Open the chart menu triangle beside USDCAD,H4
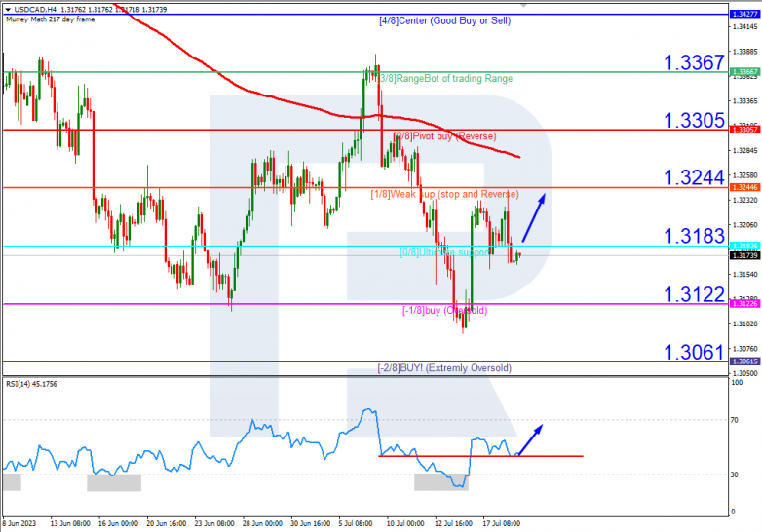This screenshot has width=762, height=532. pos(8,9)
